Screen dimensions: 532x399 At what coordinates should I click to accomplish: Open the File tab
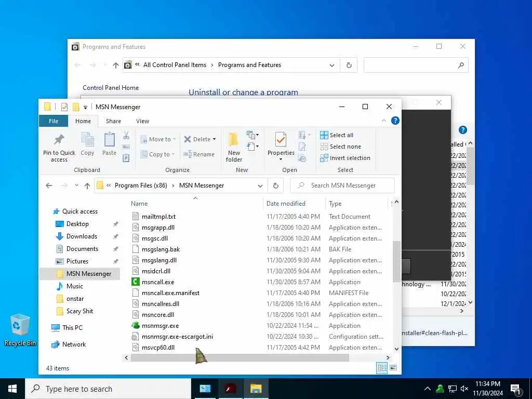coord(54,121)
